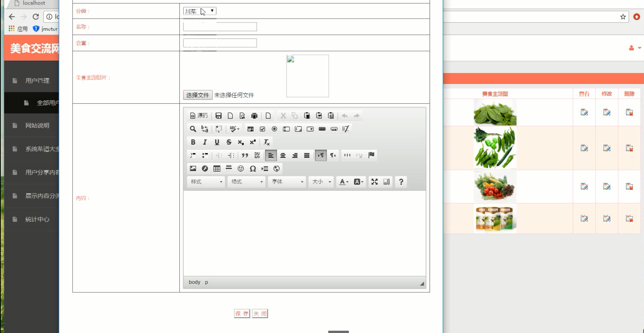Screen dimensions: 644x333
Task: Insert a selection field form element
Action: click(x=310, y=129)
